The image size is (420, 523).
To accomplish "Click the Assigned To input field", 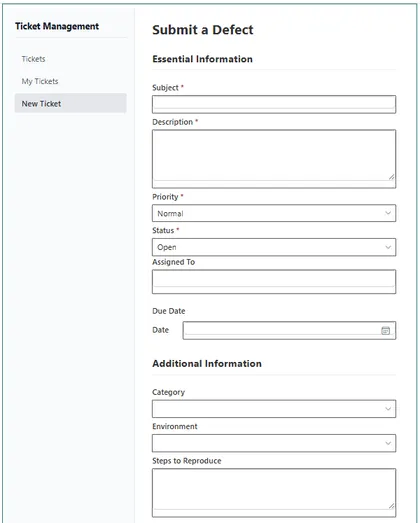I will click(274, 282).
